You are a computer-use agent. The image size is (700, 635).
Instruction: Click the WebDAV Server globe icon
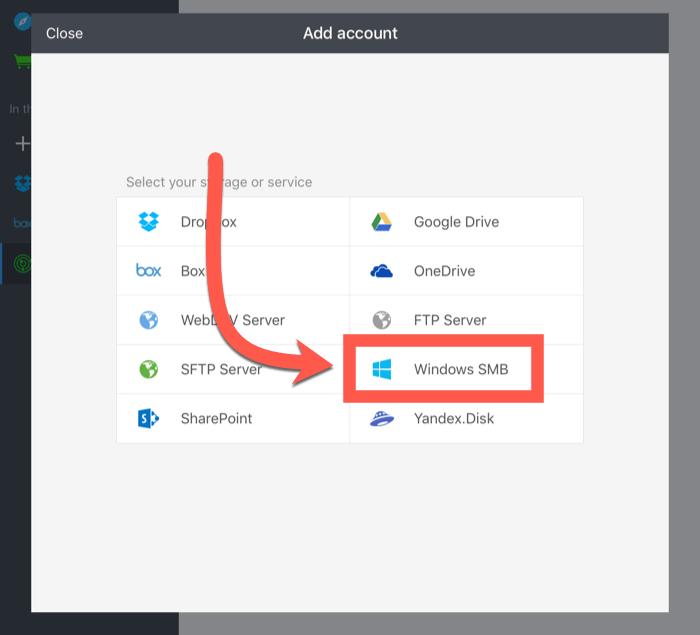point(149,320)
